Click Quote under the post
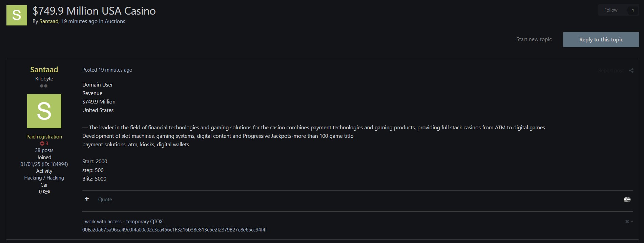Viewport: 644px width, 243px height. pyautogui.click(x=105, y=200)
